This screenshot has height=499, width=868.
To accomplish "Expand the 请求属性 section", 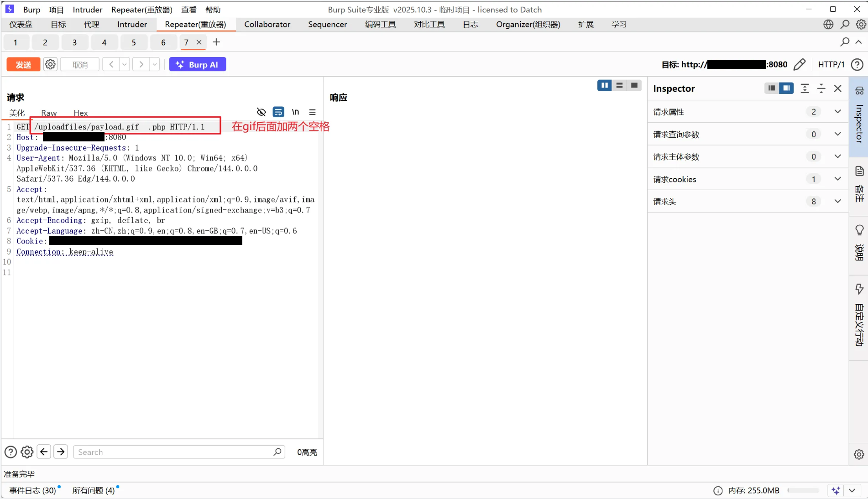I will point(748,112).
